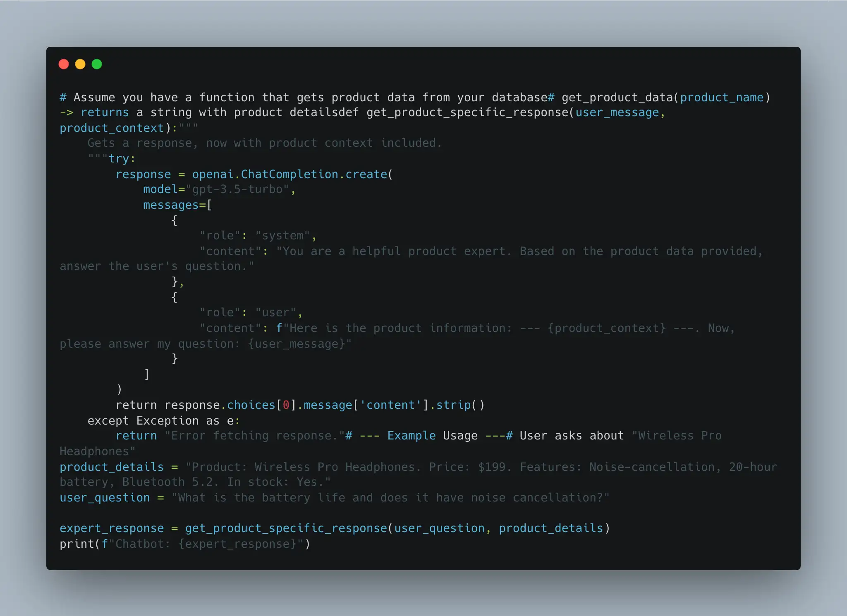Click '# Assume you have a function' comment
Viewport: 847px width, 616px height.
(x=157, y=98)
